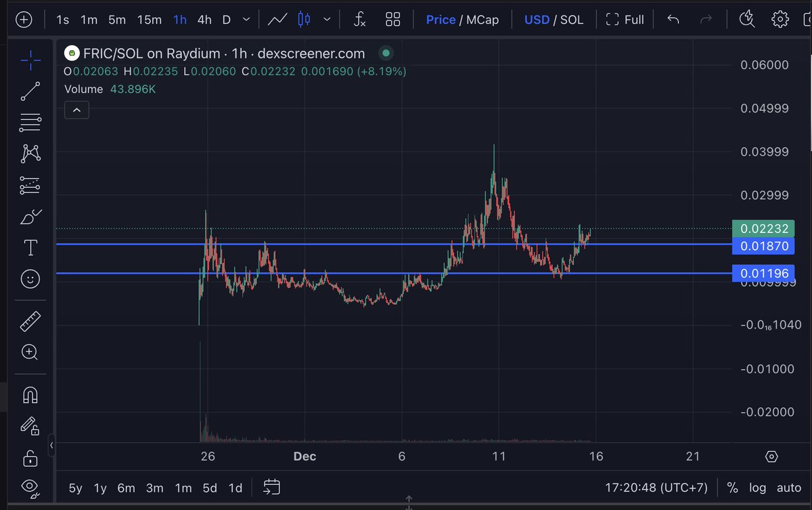Open the timeframe dropdown chevron

[246, 20]
